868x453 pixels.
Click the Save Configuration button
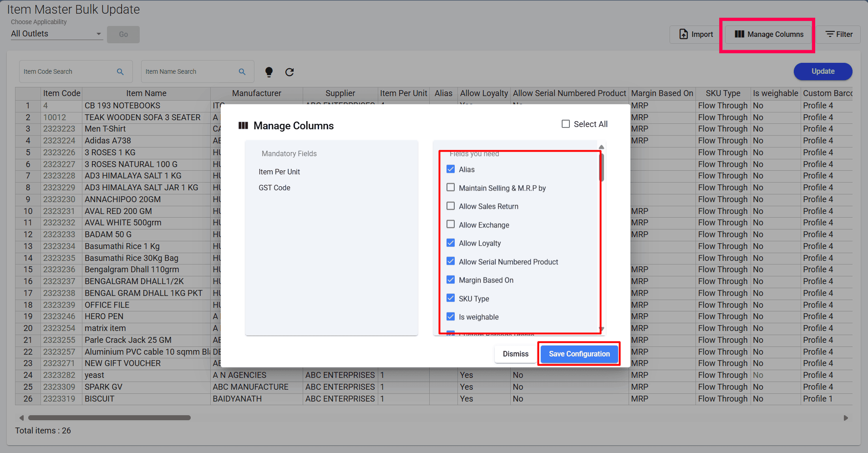pos(579,354)
